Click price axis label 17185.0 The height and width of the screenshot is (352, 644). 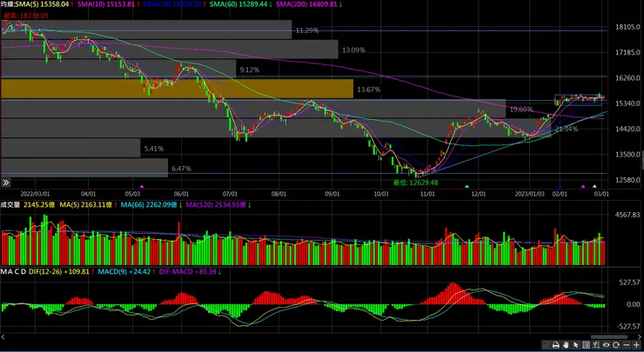point(627,52)
